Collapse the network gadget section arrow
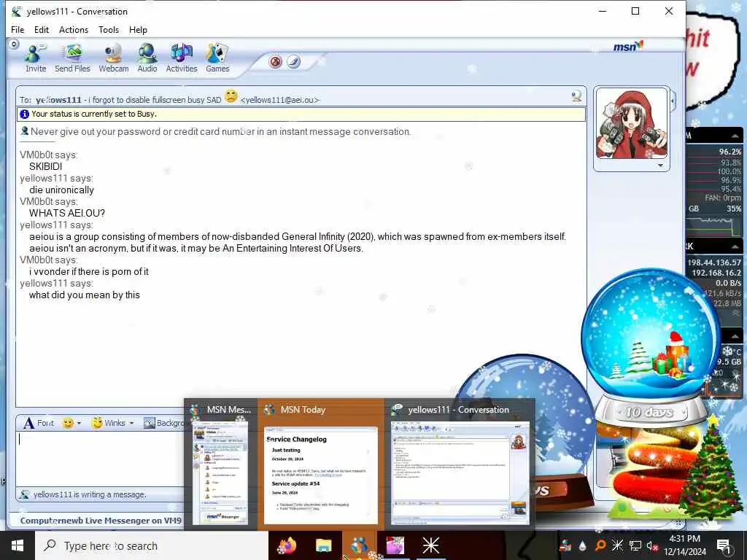This screenshot has width=747, height=560. point(735,246)
